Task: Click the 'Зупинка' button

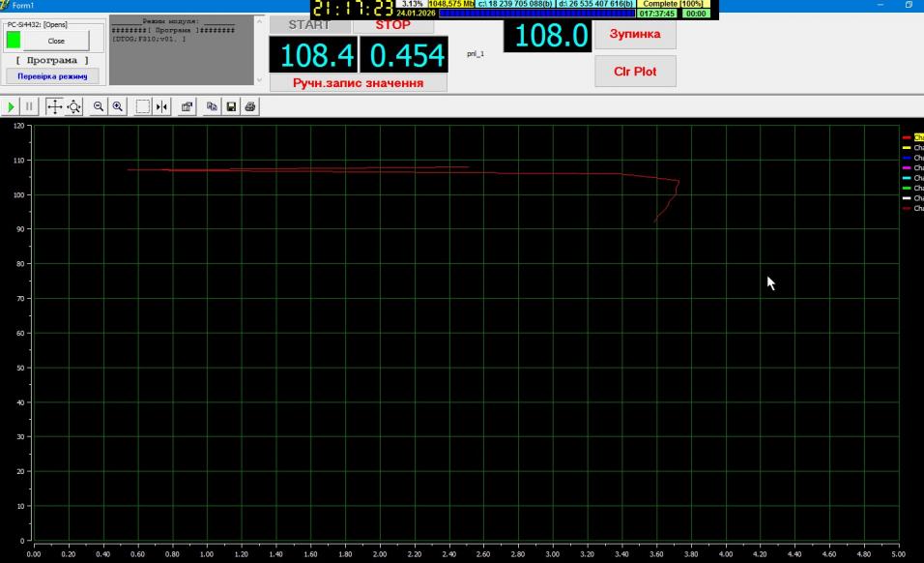Action: (x=635, y=34)
